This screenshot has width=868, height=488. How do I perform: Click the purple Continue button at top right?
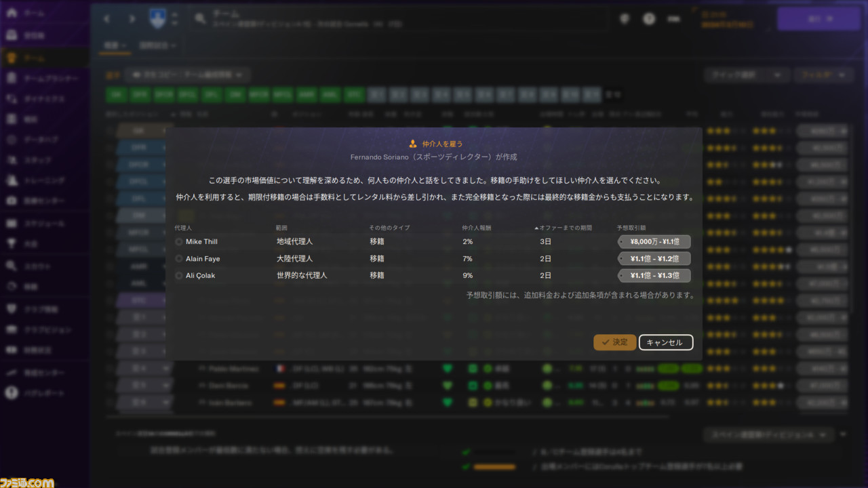[818, 19]
